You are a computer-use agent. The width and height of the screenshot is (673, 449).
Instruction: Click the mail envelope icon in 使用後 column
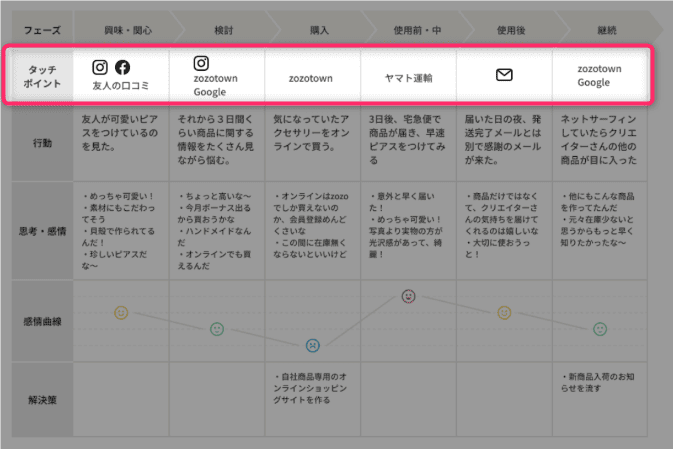504,75
